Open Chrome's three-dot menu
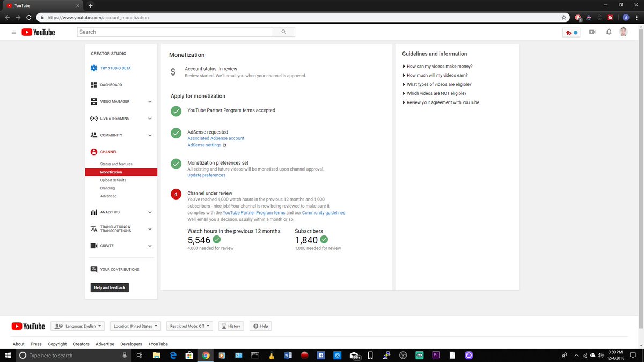 click(x=636, y=17)
